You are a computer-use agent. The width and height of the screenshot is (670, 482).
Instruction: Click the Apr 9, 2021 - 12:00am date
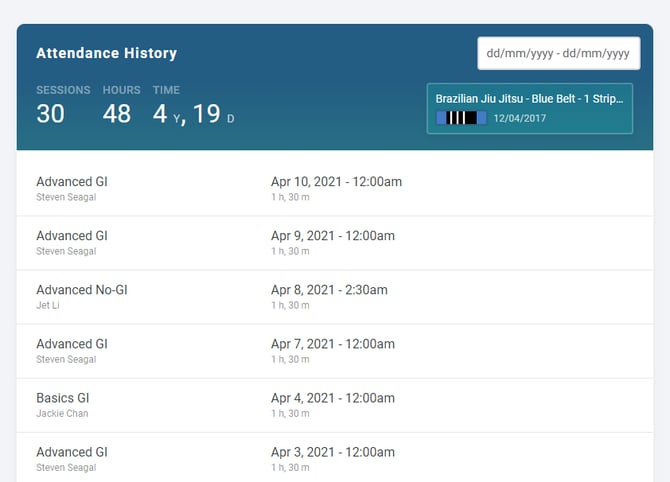[x=333, y=236]
